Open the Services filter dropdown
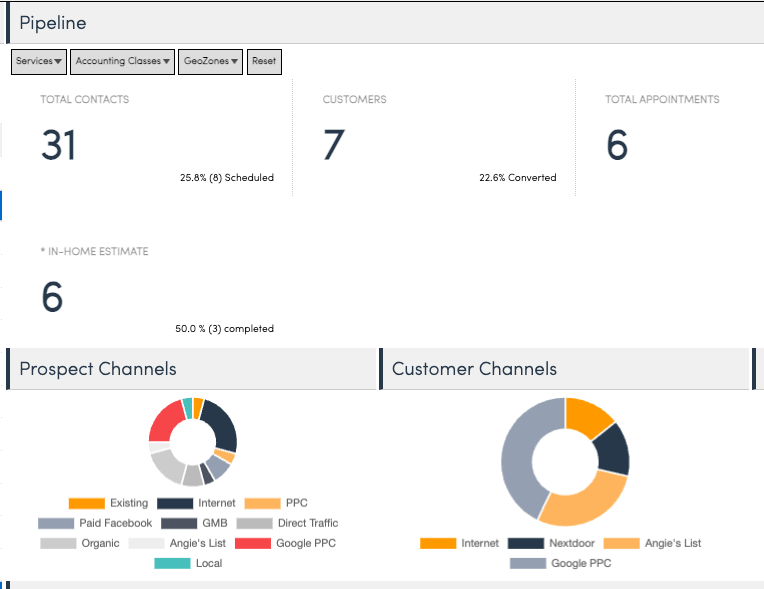764x589 pixels. pos(39,61)
